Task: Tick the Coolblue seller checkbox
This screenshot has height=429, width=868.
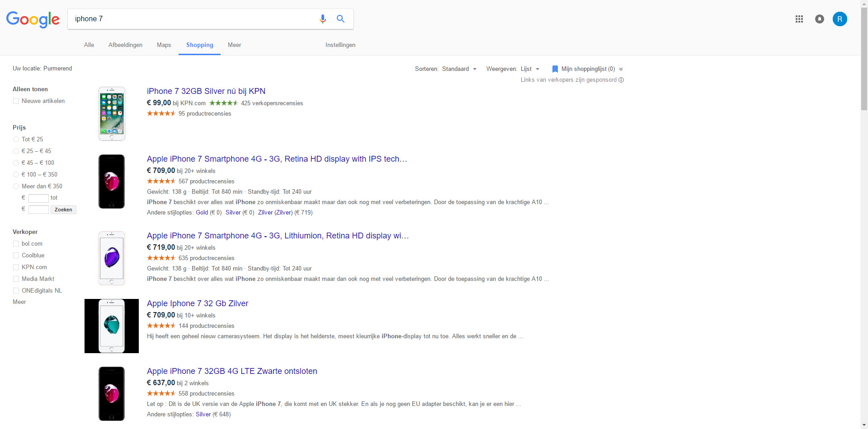Action: [16, 256]
